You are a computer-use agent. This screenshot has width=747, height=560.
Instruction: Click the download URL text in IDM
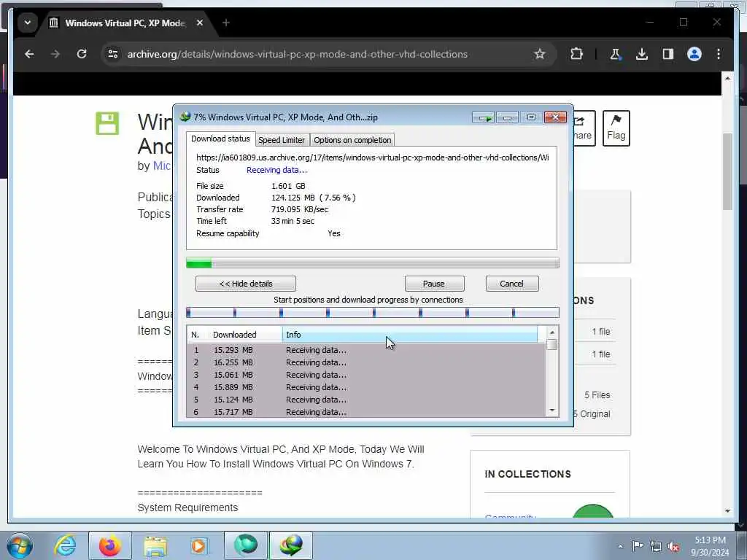373,157
